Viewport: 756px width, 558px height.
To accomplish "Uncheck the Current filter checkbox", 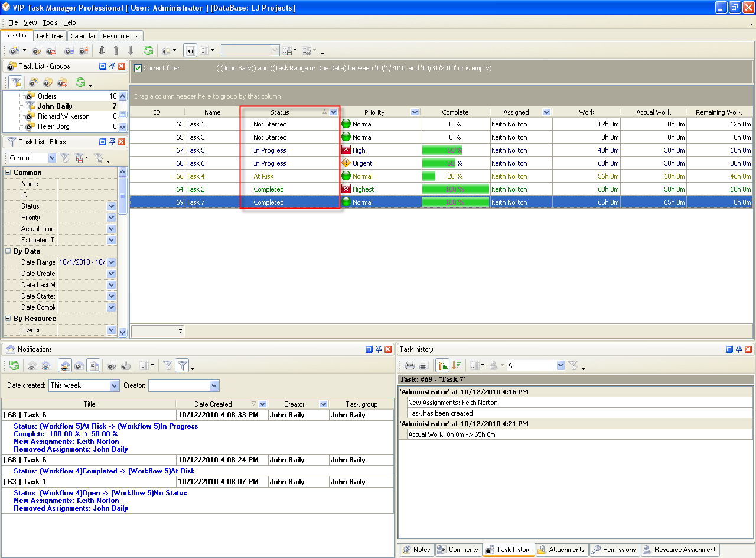I will click(138, 68).
